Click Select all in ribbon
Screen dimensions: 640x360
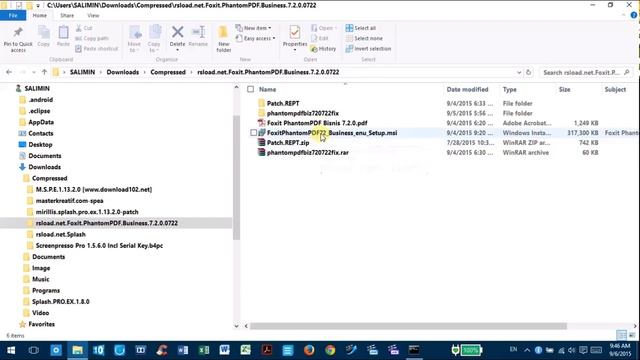[361, 28]
